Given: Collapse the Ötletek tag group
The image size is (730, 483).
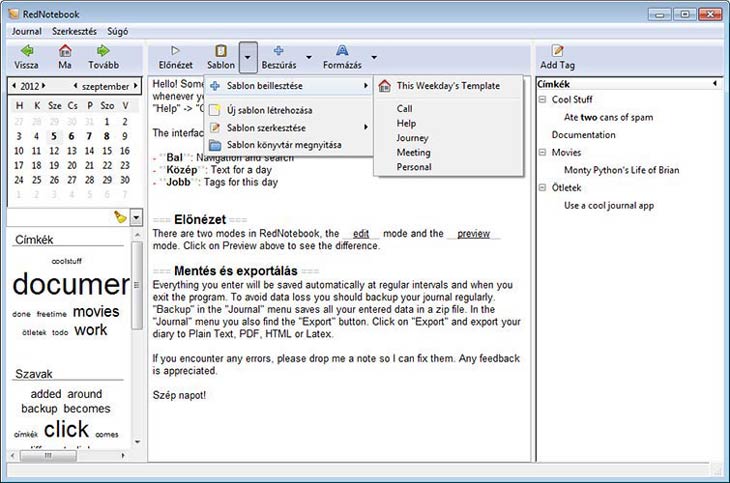Looking at the screenshot, I should (x=543, y=188).
